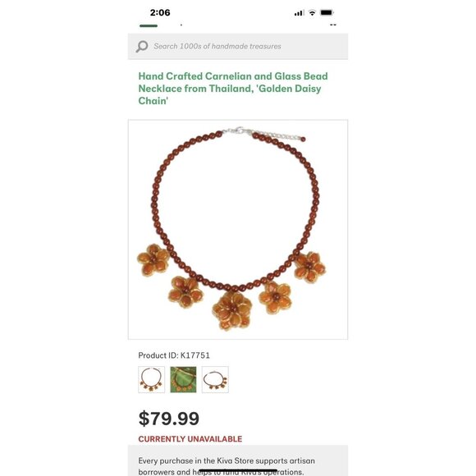Open the 'Golden Daisy Chain' product title link
476x476 pixels.
coord(233,89)
